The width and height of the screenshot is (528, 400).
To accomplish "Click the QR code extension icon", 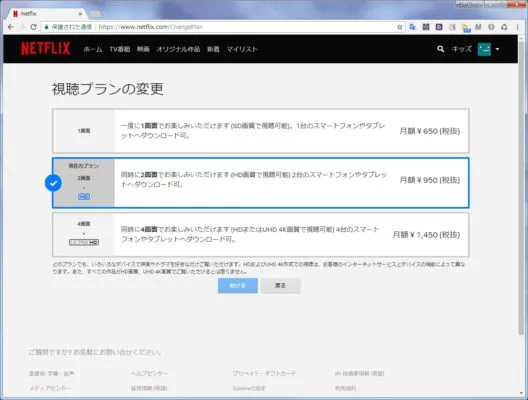I will coord(426,27).
